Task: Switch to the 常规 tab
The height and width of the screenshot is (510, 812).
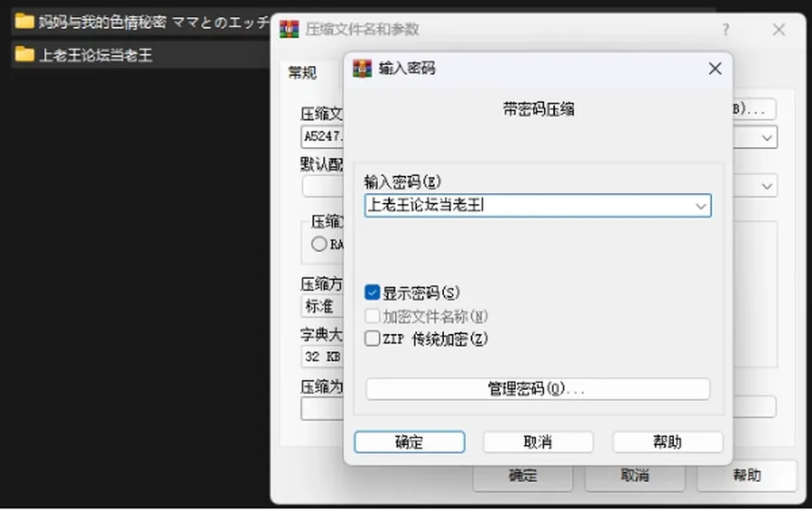Action: pyautogui.click(x=303, y=73)
